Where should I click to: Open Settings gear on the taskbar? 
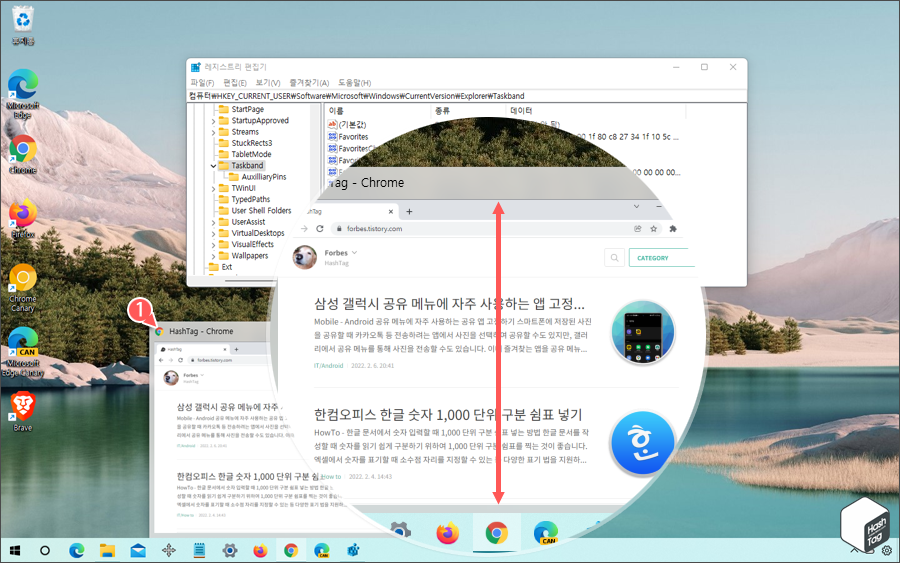point(230,551)
